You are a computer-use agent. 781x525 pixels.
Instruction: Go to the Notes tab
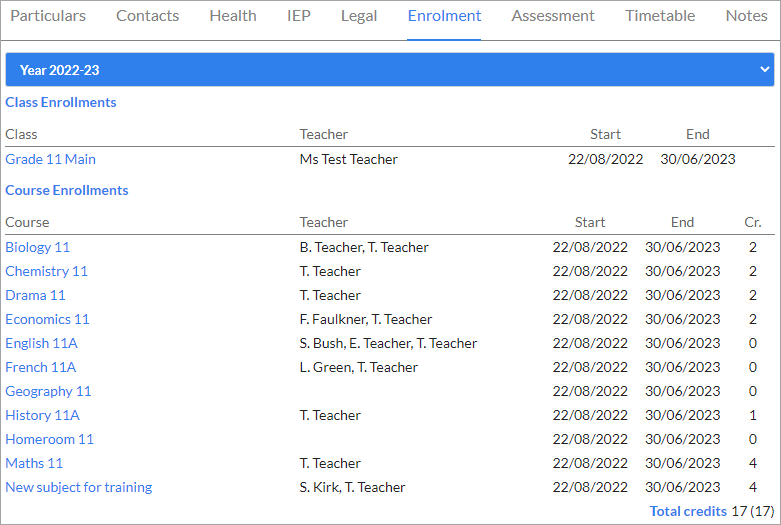pyautogui.click(x=746, y=16)
